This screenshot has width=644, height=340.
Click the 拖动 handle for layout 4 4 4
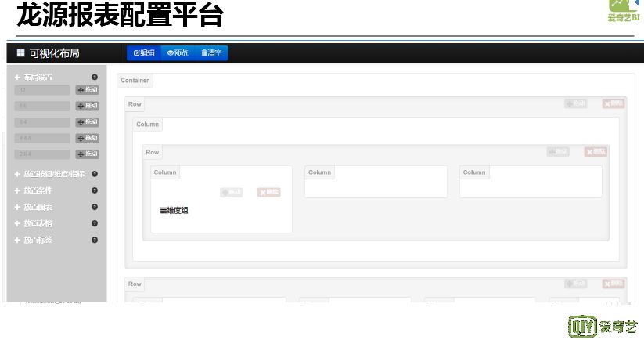[87, 138]
